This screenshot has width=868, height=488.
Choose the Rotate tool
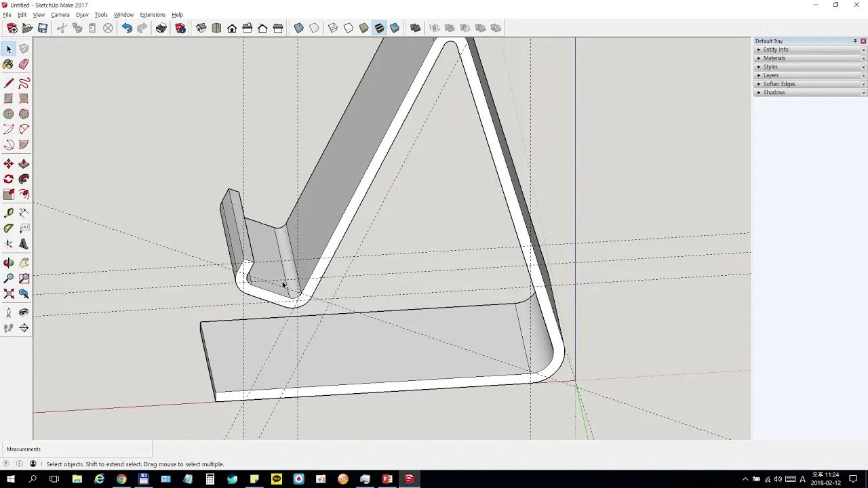click(8, 180)
